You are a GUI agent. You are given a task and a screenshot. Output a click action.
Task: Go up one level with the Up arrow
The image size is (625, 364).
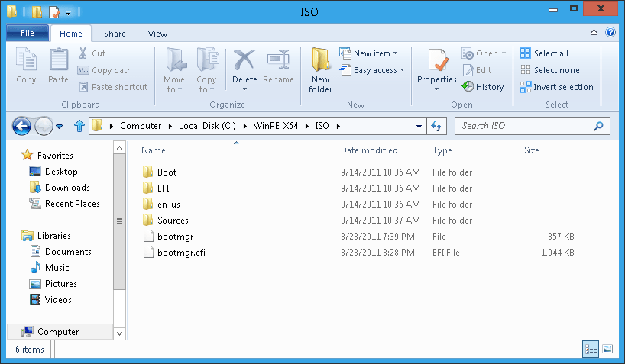(x=79, y=126)
